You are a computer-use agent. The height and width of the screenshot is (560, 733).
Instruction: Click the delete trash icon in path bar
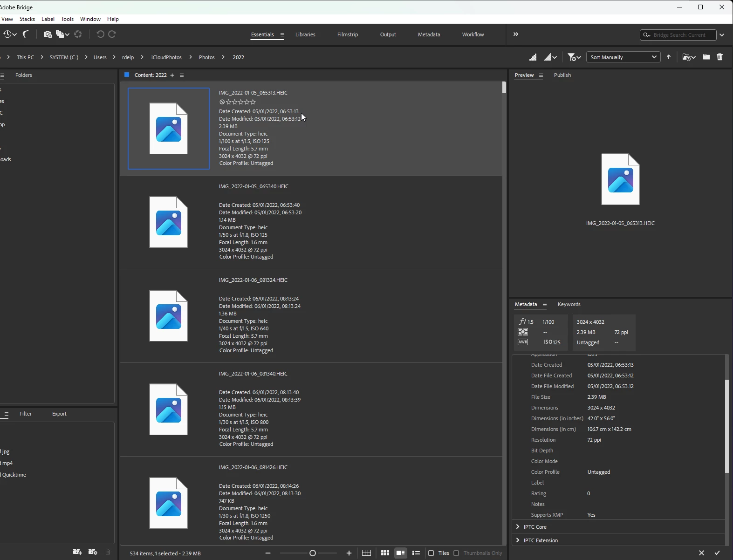[720, 57]
